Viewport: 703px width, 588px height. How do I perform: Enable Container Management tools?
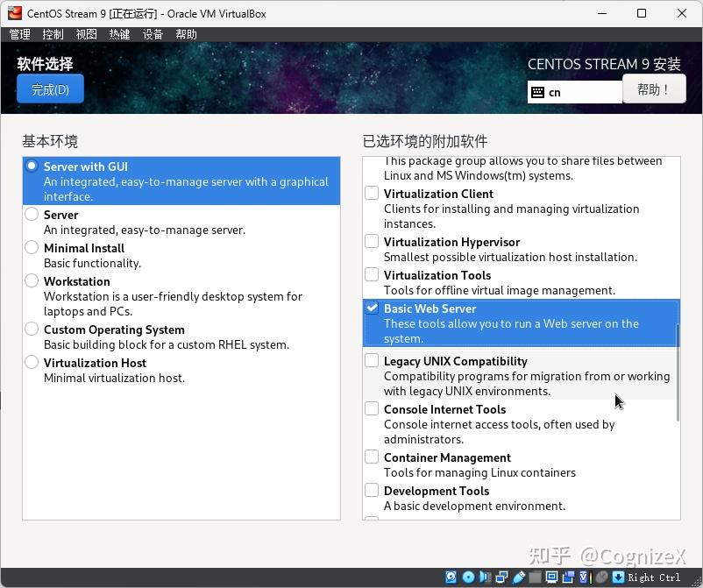[372, 457]
